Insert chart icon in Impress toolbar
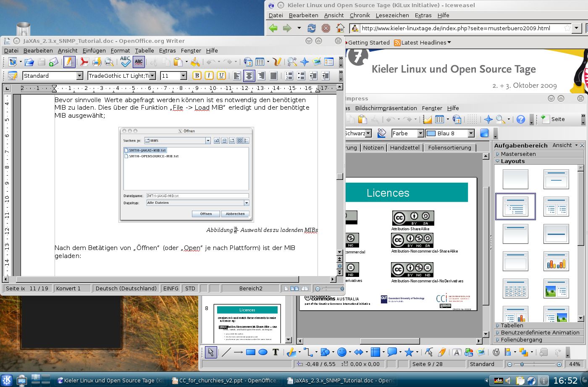Viewport: 588px width, 387px height. [428, 119]
